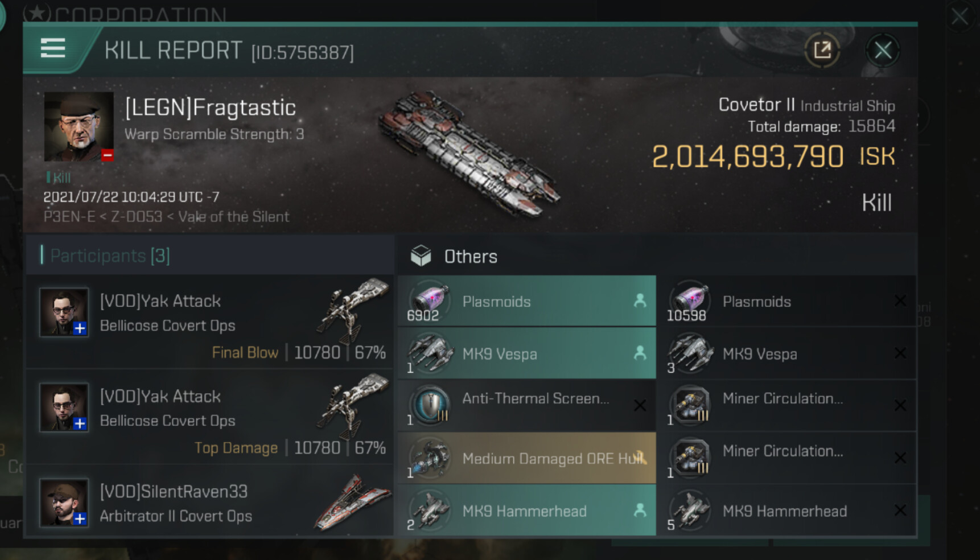Open Yak Attack Final Blow participant entry
Image resolution: width=980 pixels, height=560 pixels.
pyautogui.click(x=209, y=322)
